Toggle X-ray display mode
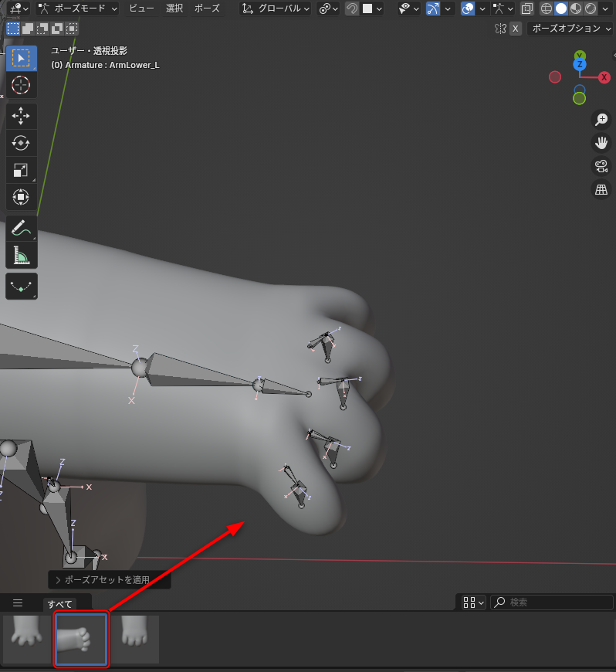The height and width of the screenshot is (672, 616). pyautogui.click(x=527, y=9)
